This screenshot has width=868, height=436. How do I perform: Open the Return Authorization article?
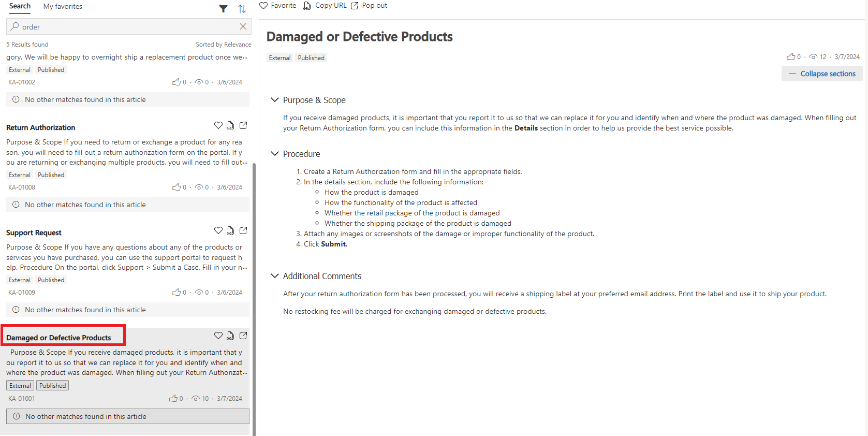[x=41, y=127]
